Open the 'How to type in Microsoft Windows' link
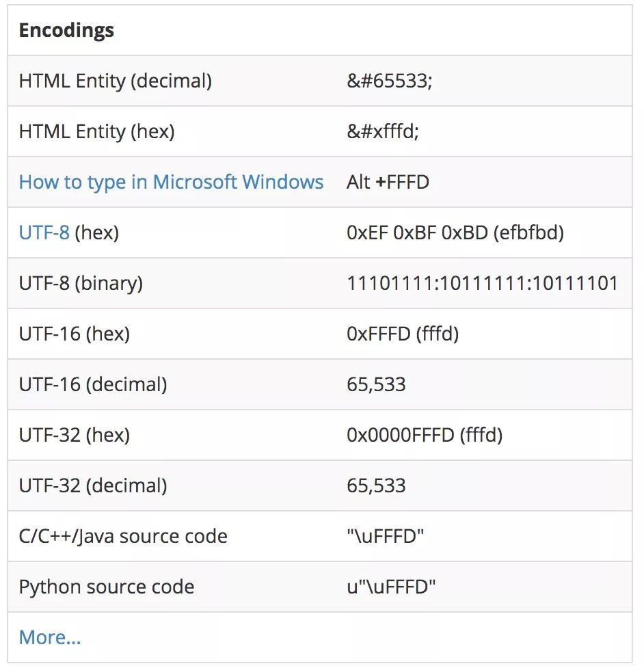The image size is (644, 666). tap(171, 182)
